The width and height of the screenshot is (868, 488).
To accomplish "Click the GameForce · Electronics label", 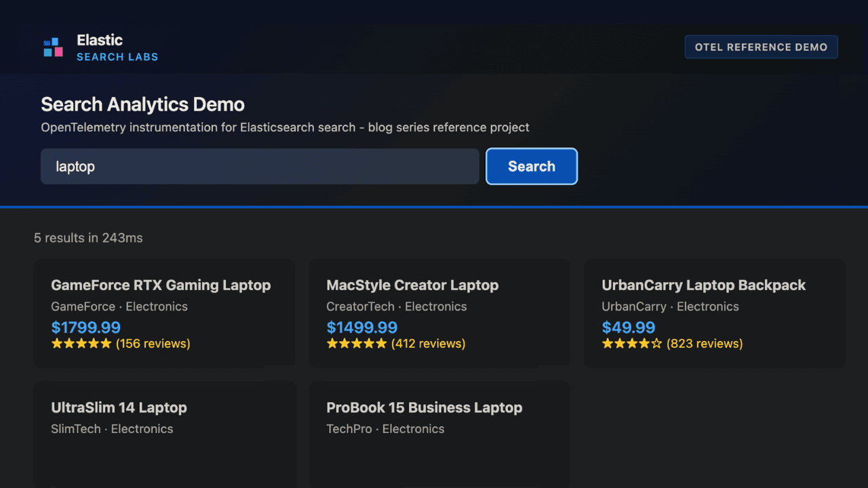I will pos(119,306).
